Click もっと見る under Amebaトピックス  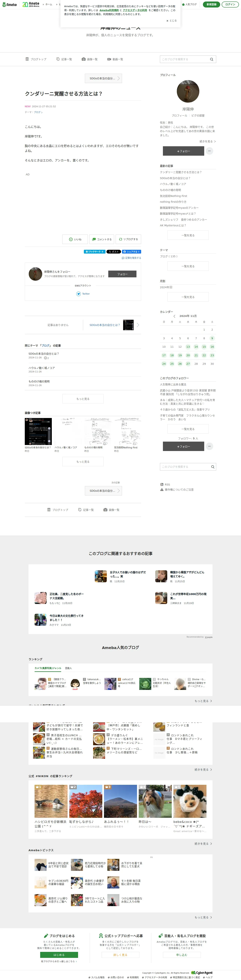pos(203,917)
